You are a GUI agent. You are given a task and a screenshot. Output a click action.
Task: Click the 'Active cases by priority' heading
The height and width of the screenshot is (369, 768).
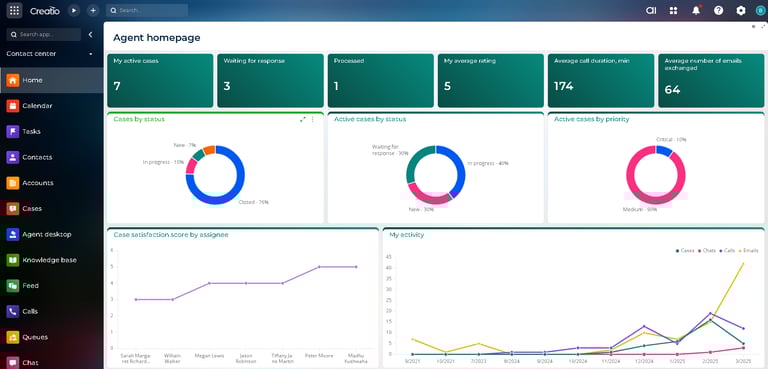[592, 119]
